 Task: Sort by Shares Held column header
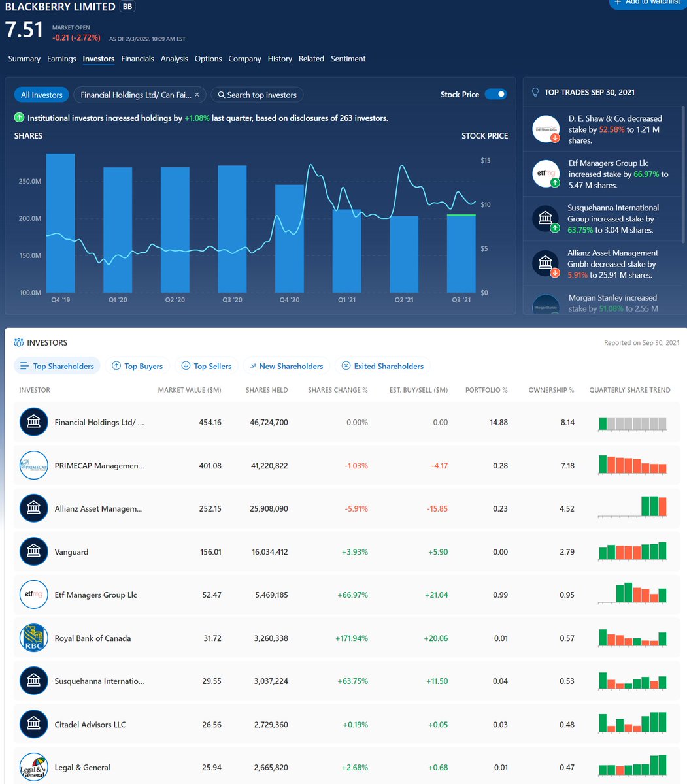pos(267,390)
